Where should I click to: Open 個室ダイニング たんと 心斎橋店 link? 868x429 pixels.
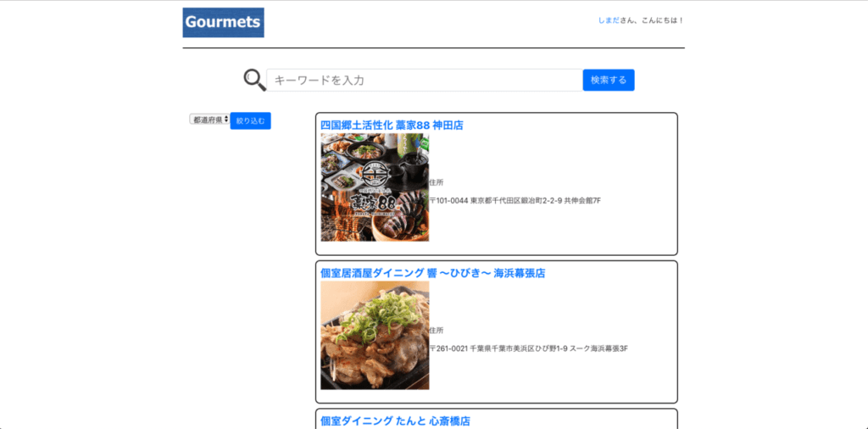point(395,421)
